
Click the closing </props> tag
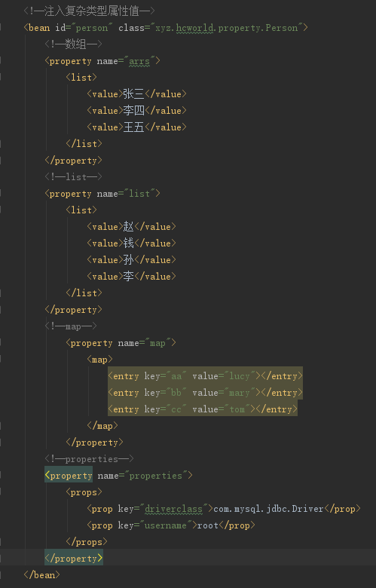(86, 542)
